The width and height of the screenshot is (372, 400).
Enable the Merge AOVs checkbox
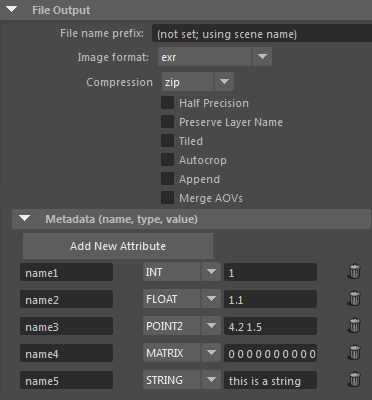tap(167, 198)
